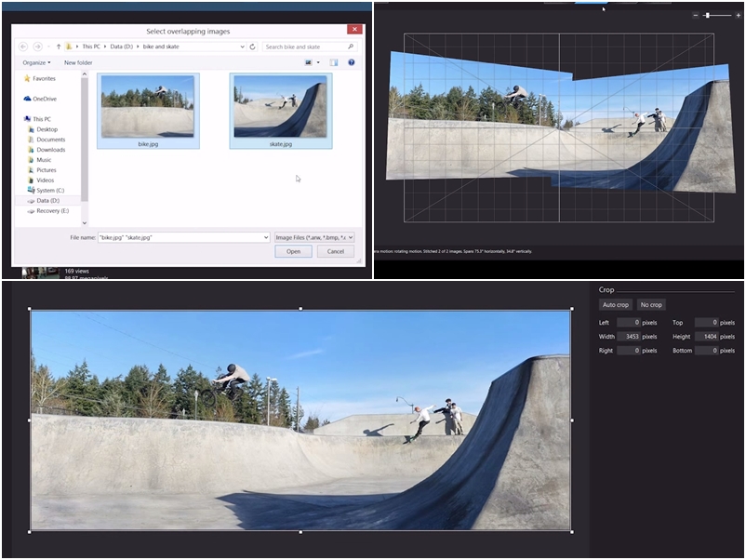Click the No crop button
Image resolution: width=746 pixels, height=560 pixels.
pyautogui.click(x=651, y=304)
